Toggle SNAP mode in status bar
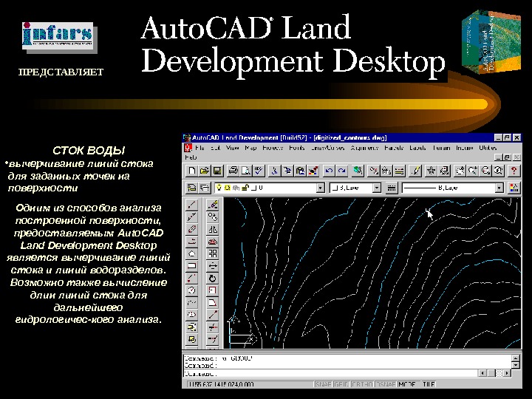This screenshot has width=532, height=399. coord(323,384)
